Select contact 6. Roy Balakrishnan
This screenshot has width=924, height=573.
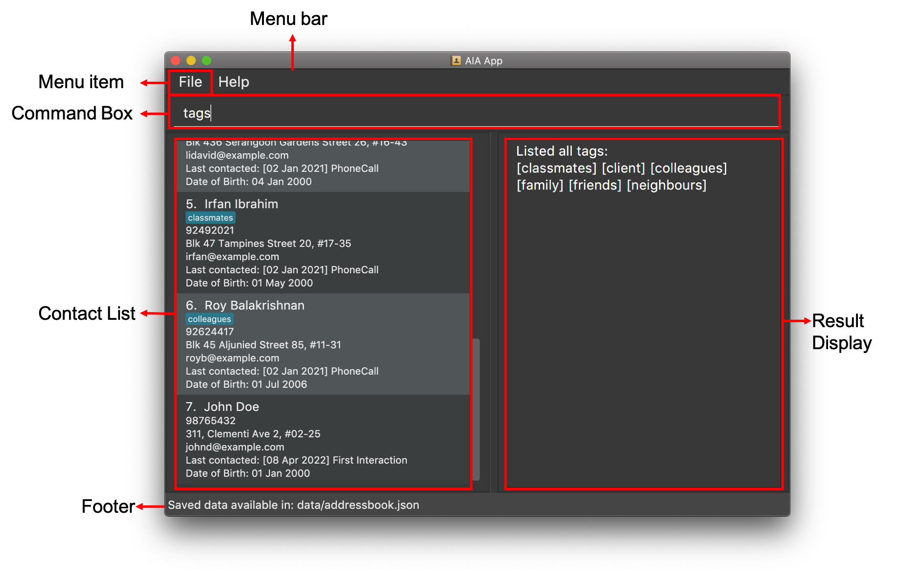(323, 344)
